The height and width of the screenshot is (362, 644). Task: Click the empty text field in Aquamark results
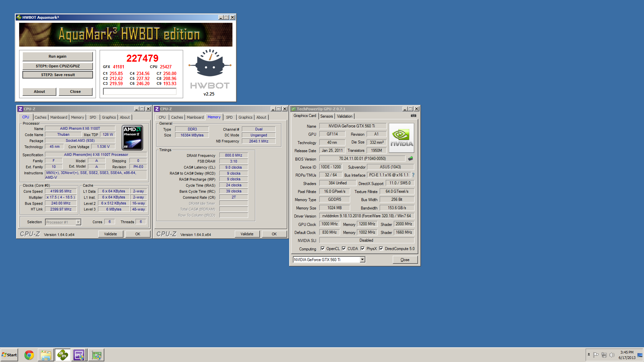[140, 92]
